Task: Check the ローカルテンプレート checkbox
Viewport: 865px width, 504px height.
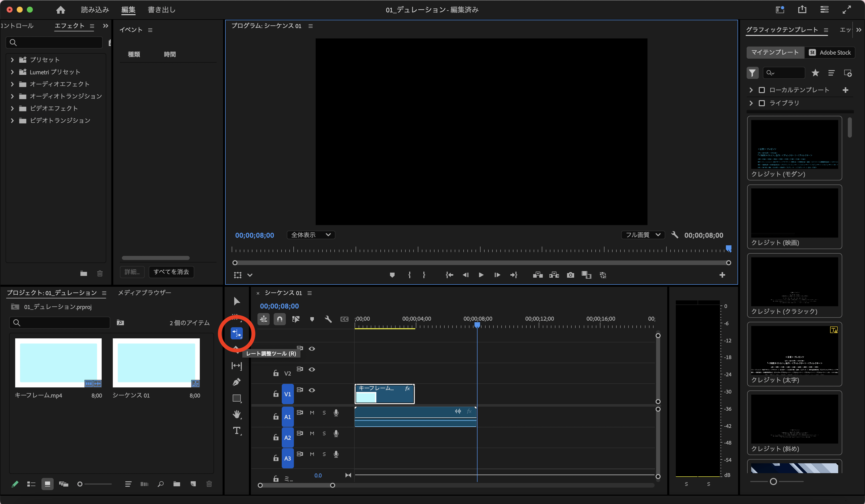Action: coord(762,90)
